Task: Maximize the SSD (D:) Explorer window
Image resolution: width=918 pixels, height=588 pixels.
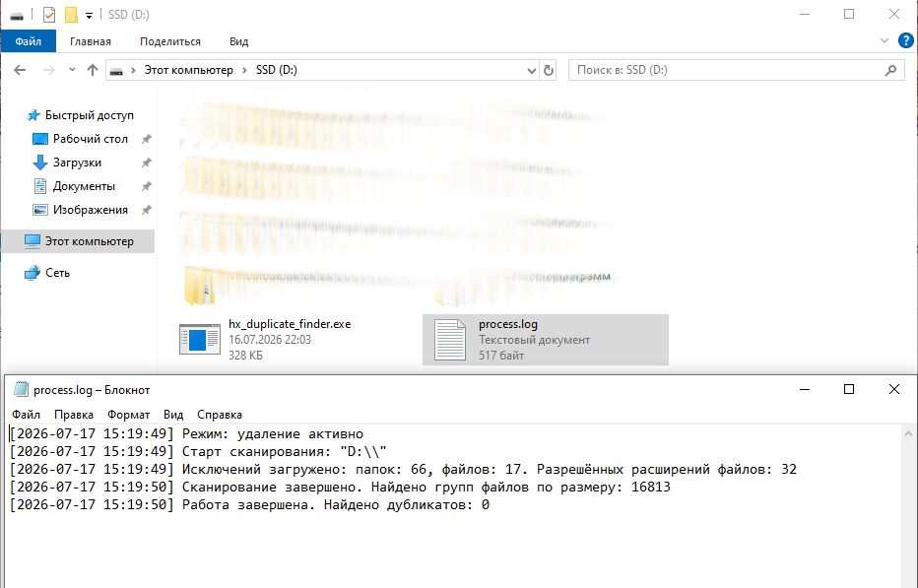Action: [x=849, y=14]
